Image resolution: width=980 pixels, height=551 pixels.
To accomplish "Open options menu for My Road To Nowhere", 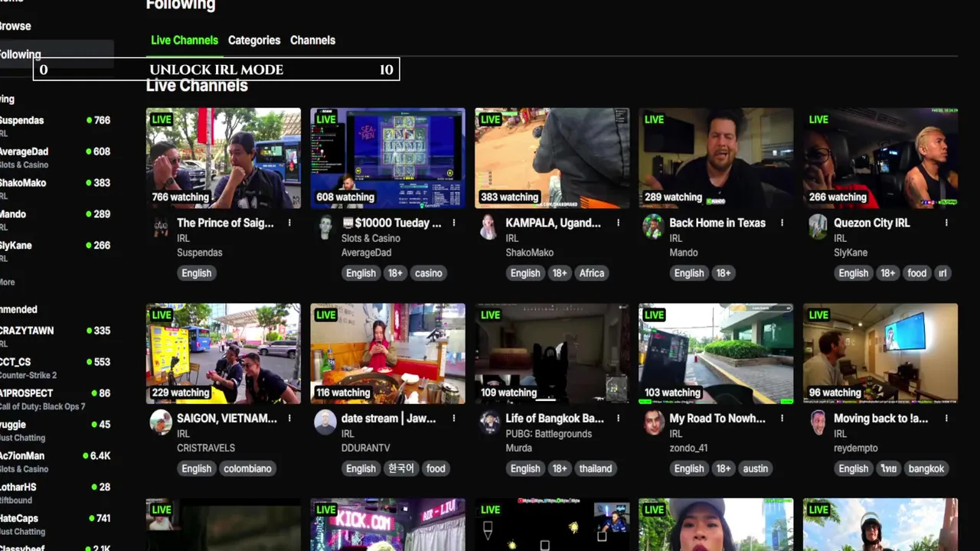I will coord(782,419).
